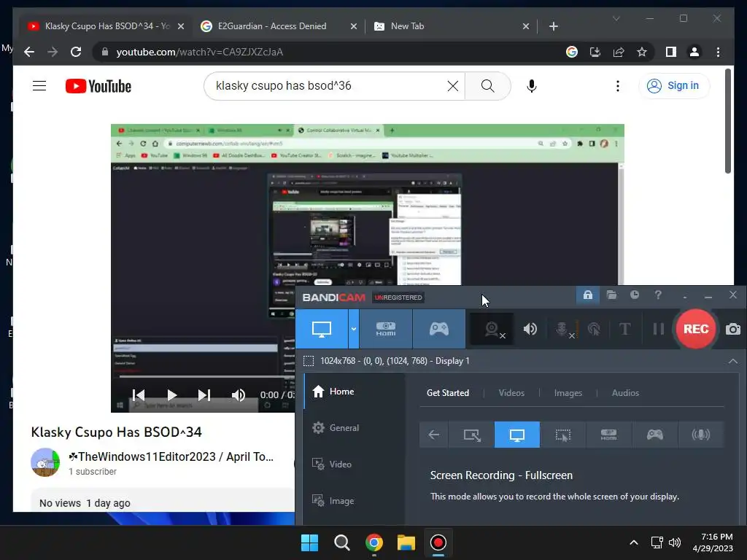Open TheWindows11Editor2023 channel name link
Viewport: 747px width, 560px height.
(171, 456)
